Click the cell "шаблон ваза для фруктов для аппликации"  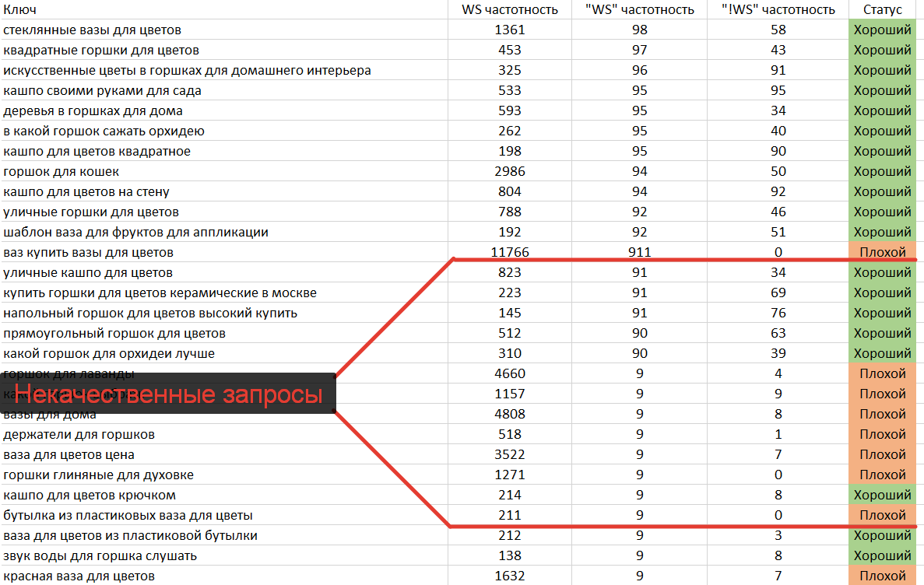pos(135,232)
